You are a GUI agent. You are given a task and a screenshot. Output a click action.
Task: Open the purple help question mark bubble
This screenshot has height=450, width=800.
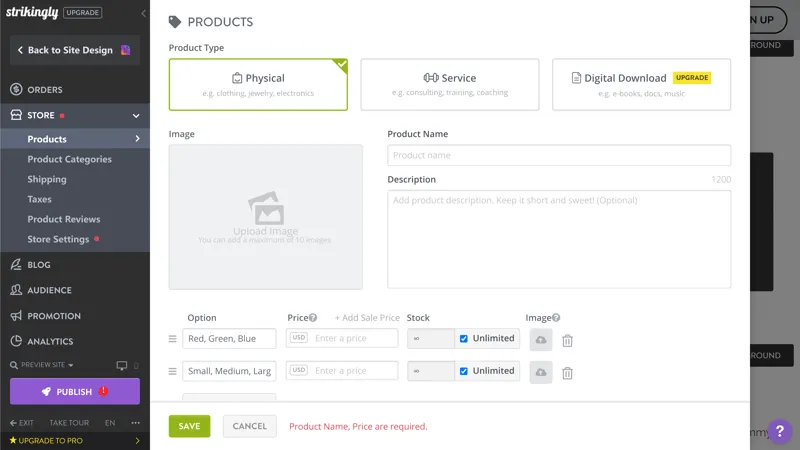click(x=778, y=429)
